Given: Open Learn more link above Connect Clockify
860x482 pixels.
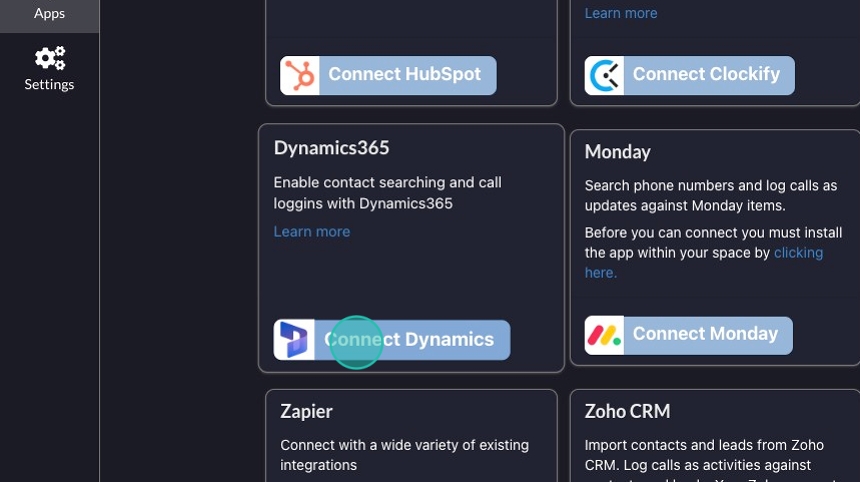Looking at the screenshot, I should coord(621,13).
